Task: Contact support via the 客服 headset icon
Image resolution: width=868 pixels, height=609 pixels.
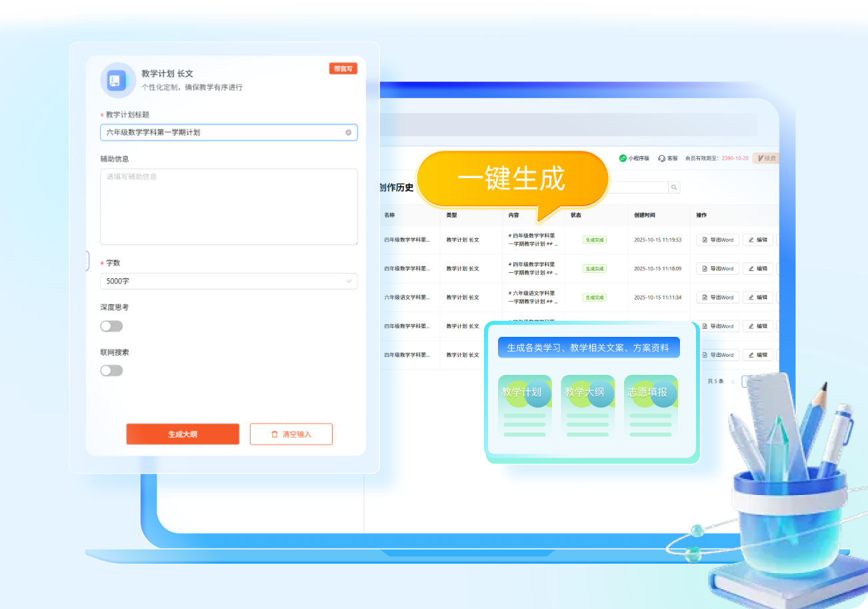Action: pyautogui.click(x=661, y=158)
